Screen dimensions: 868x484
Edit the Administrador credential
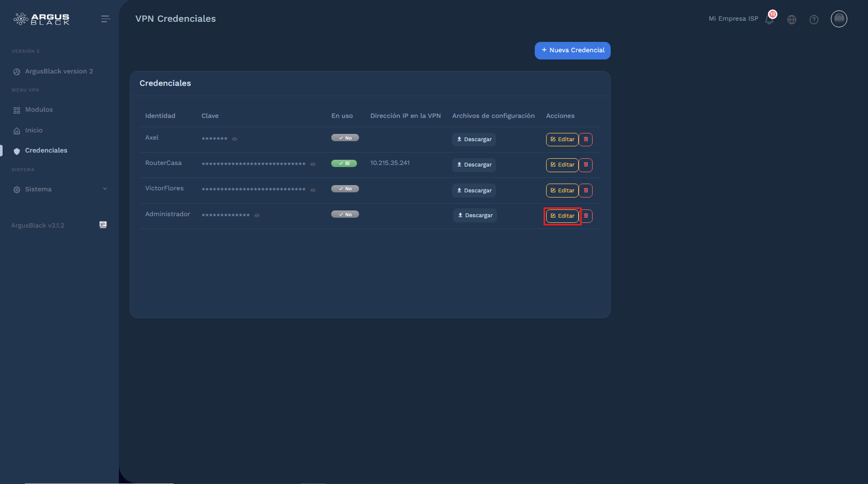(562, 216)
